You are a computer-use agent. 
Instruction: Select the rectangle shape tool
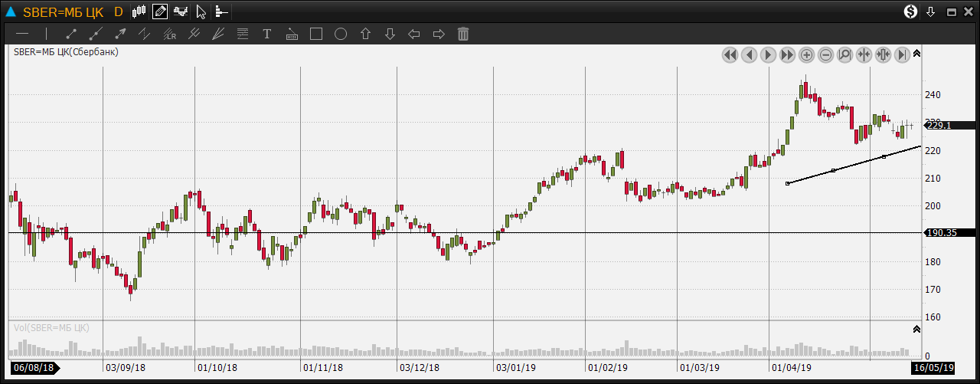tap(315, 34)
